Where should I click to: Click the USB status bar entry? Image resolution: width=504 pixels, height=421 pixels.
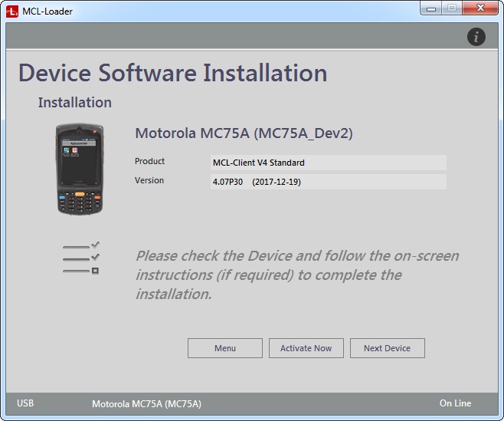[x=25, y=403]
